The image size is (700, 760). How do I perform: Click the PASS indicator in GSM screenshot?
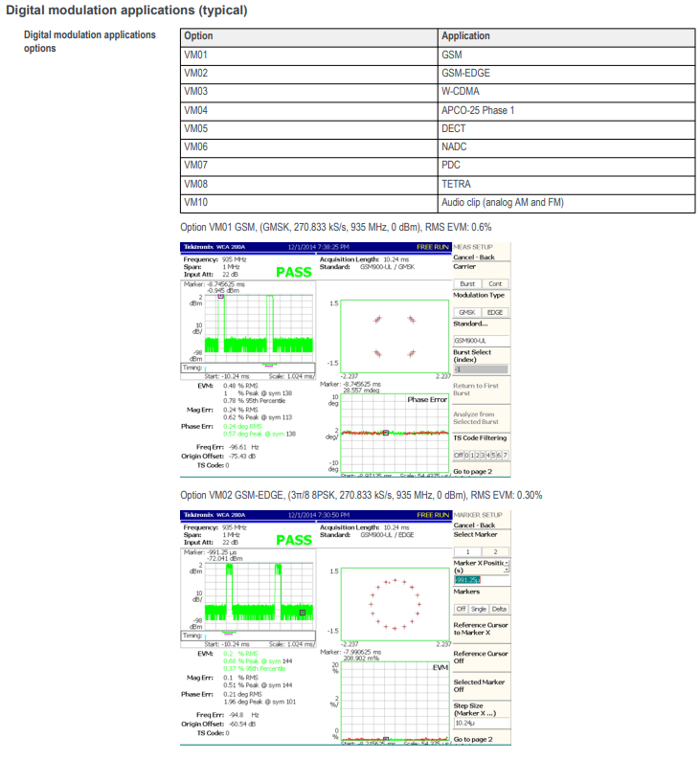click(x=294, y=273)
